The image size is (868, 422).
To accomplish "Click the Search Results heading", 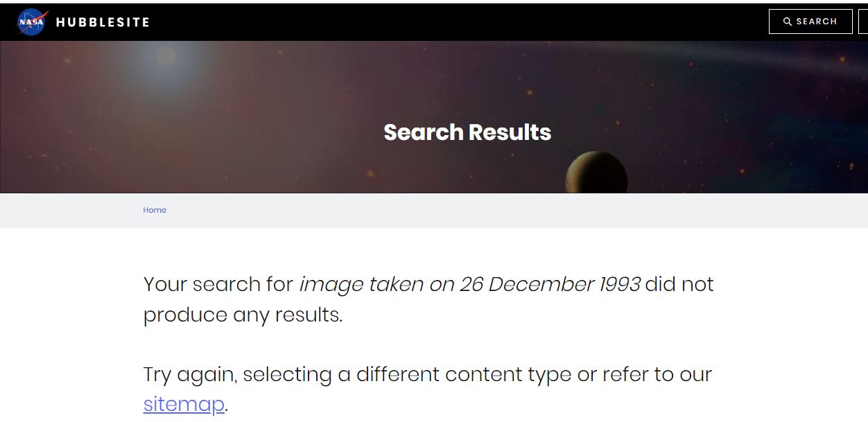I will pyautogui.click(x=467, y=132).
